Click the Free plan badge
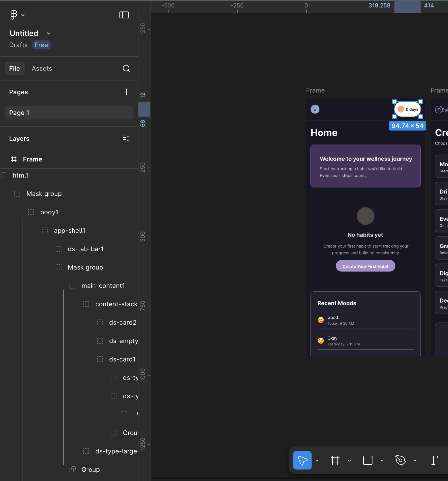The width and height of the screenshot is (448, 481). [41, 45]
